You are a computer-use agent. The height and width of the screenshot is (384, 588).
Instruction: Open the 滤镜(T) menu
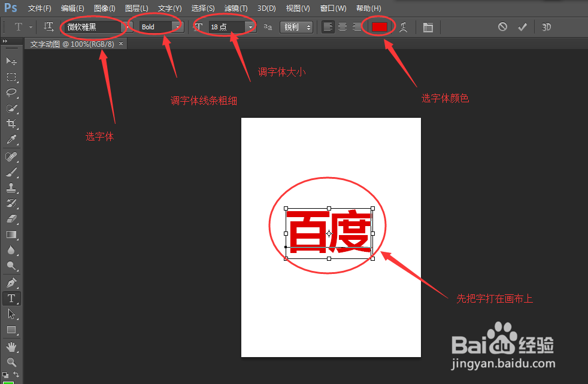click(x=236, y=8)
